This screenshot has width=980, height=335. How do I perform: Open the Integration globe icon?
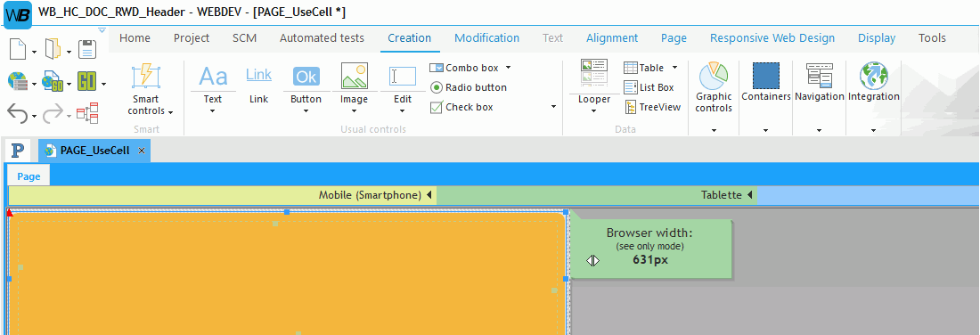874,76
